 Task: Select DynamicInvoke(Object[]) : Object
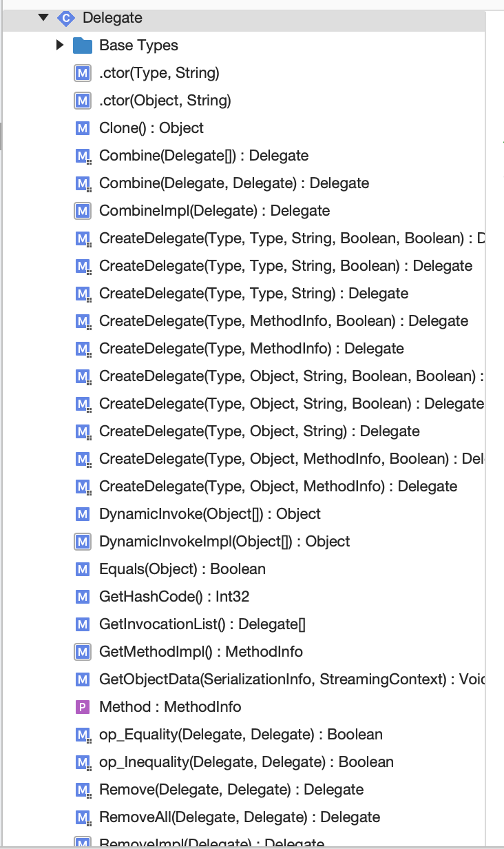point(210,514)
